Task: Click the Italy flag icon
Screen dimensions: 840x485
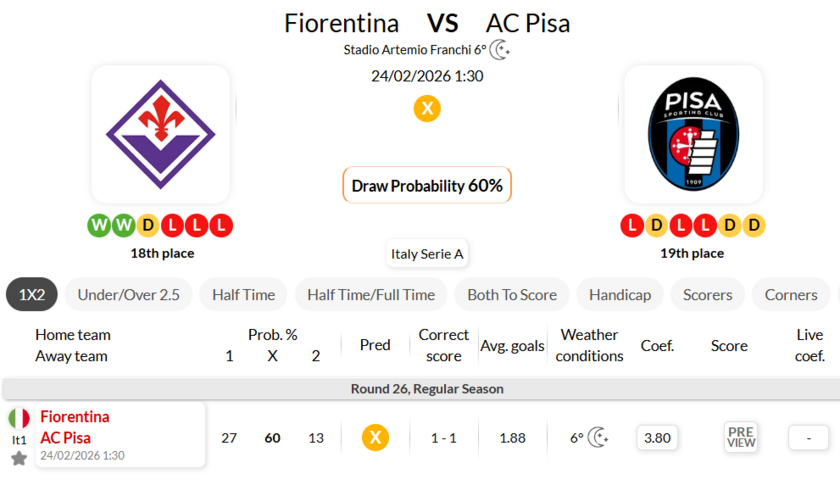Action: pyautogui.click(x=19, y=418)
